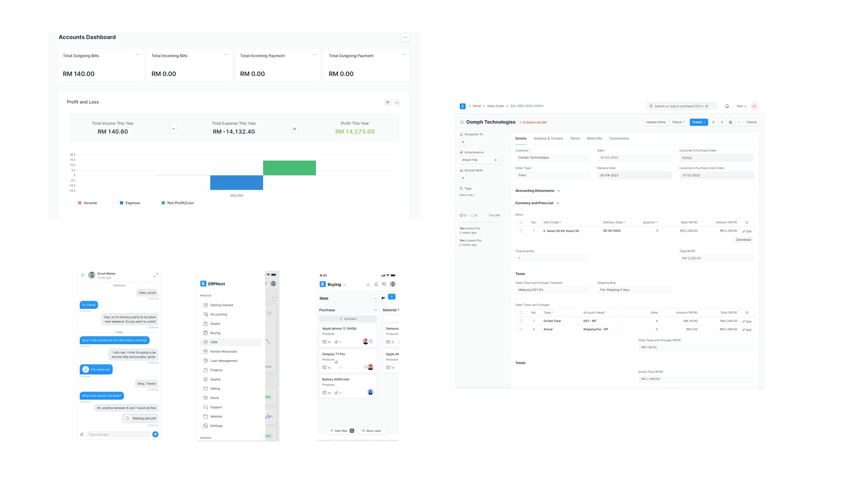Go to next Sales Order with right arrow
The image size is (868, 488).
[x=722, y=122]
